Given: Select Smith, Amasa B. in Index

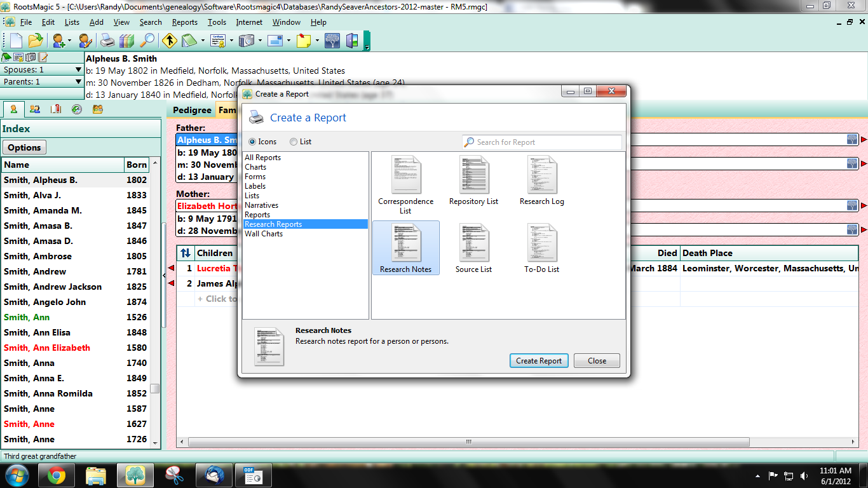Looking at the screenshot, I should pyautogui.click(x=75, y=226).
